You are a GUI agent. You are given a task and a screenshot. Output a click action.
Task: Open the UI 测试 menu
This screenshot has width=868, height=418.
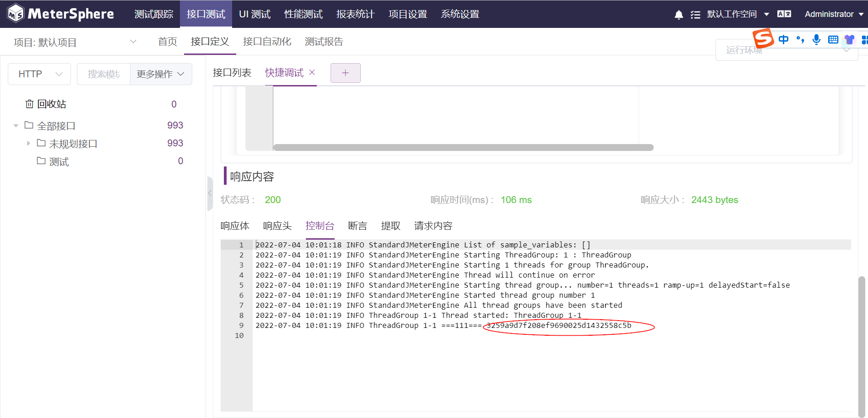click(x=255, y=14)
